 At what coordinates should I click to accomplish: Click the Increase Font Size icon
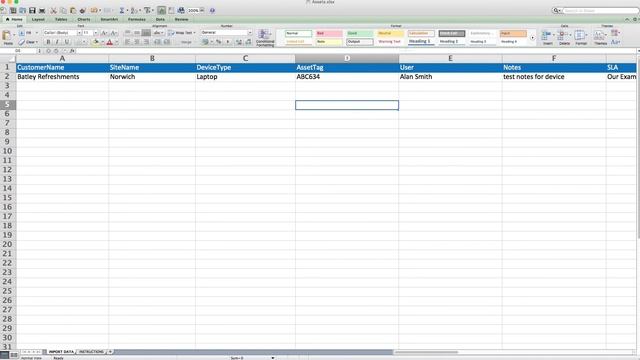click(x=104, y=33)
